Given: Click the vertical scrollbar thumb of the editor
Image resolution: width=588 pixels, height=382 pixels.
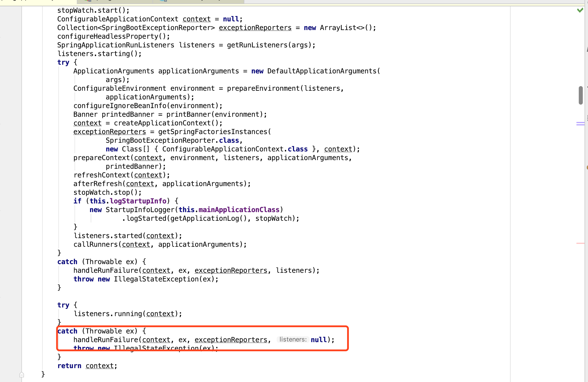Looking at the screenshot, I should [580, 95].
